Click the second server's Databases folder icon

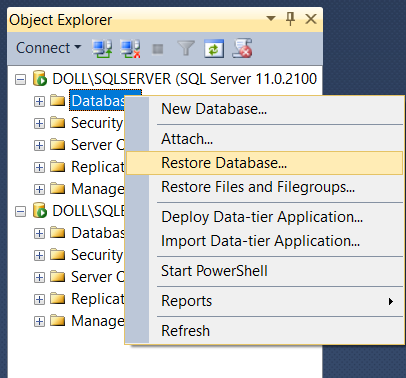[57, 232]
